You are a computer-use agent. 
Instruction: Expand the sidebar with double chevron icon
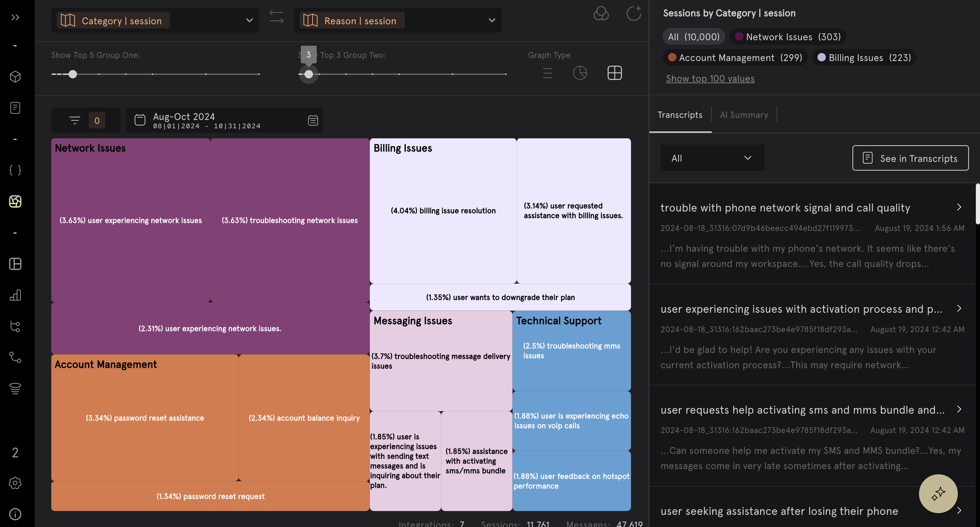(x=15, y=17)
